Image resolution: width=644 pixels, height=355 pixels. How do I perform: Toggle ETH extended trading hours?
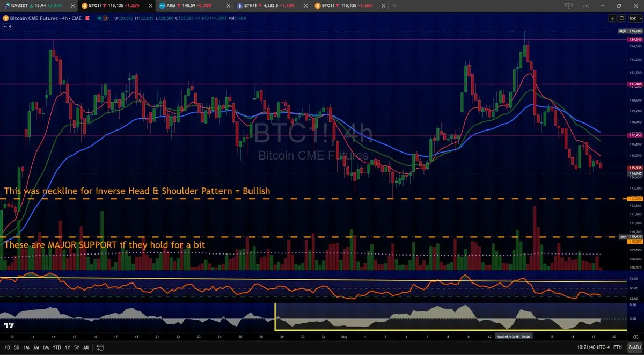pos(618,347)
